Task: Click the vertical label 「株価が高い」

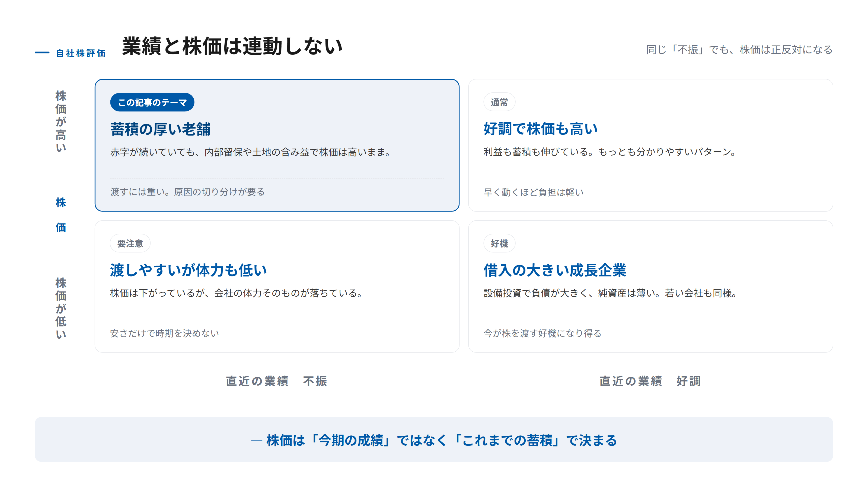Action: point(61,121)
